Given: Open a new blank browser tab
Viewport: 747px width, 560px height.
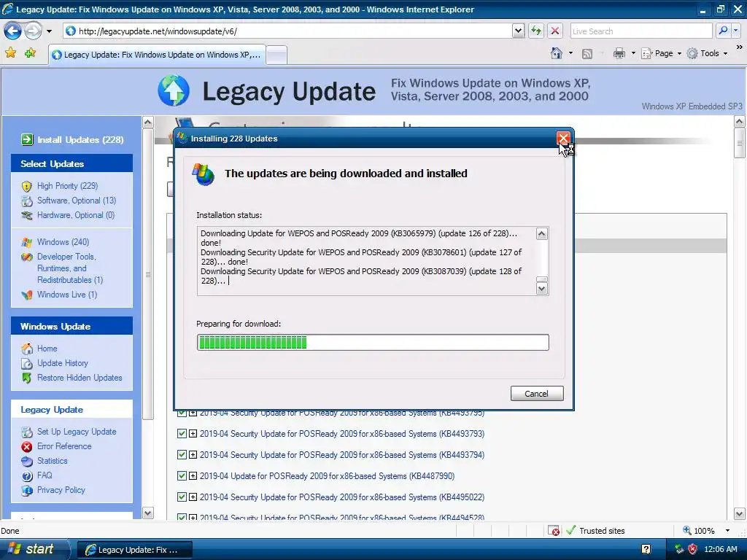Looking at the screenshot, I should click(276, 55).
